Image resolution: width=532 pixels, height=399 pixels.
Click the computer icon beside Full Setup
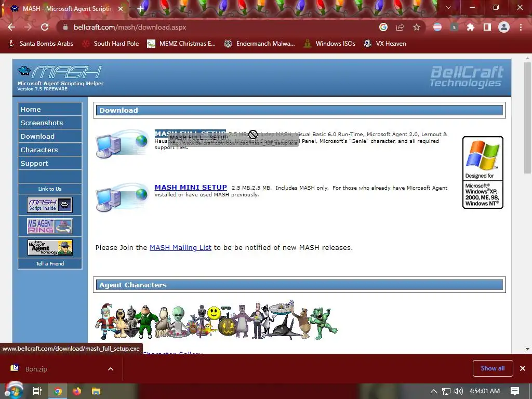point(122,144)
